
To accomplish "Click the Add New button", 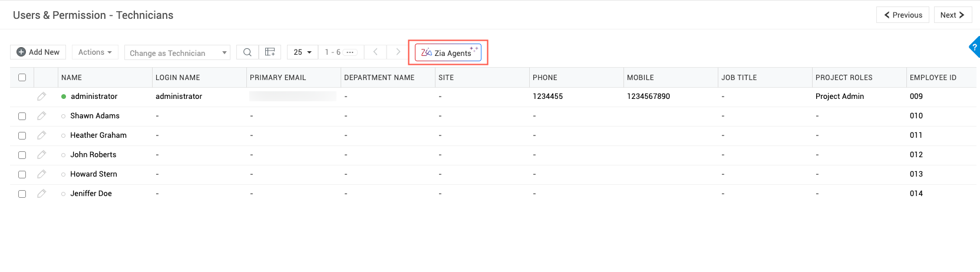I will point(38,52).
